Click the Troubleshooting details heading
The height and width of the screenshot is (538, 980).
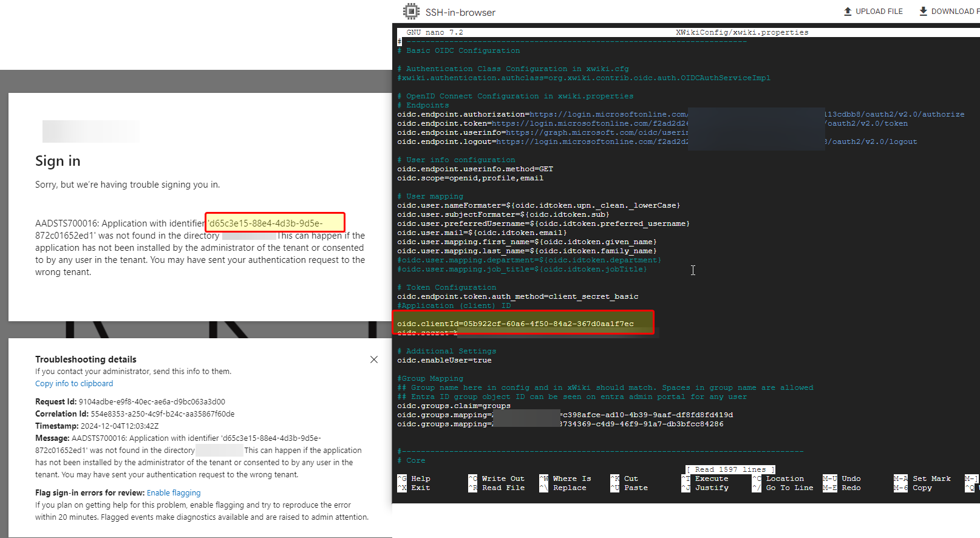point(86,359)
